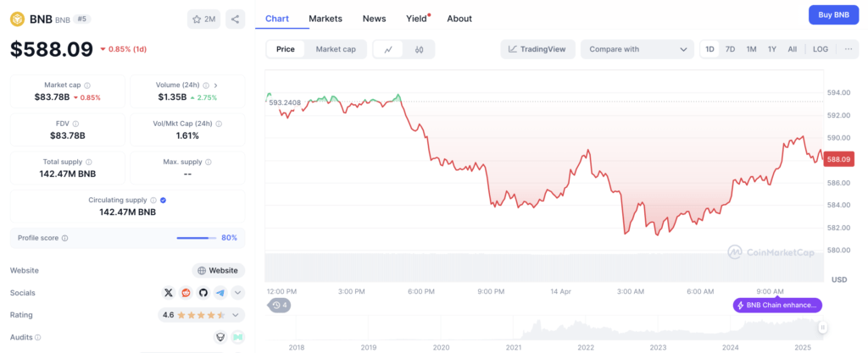This screenshot has width=868, height=353.
Task: Open the Chart tab
Action: [x=277, y=19]
